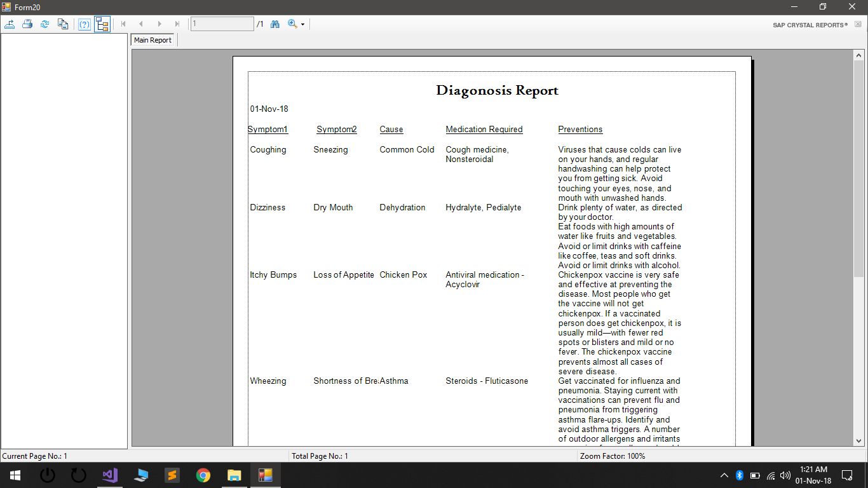
Task: Go to the first page
Action: (123, 24)
